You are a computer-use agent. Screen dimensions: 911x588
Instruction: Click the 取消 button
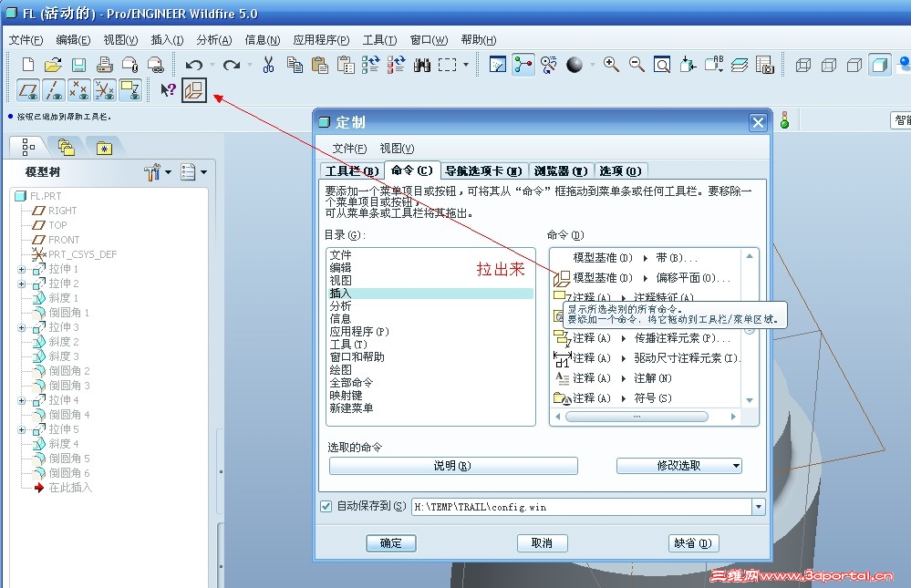pos(542,542)
